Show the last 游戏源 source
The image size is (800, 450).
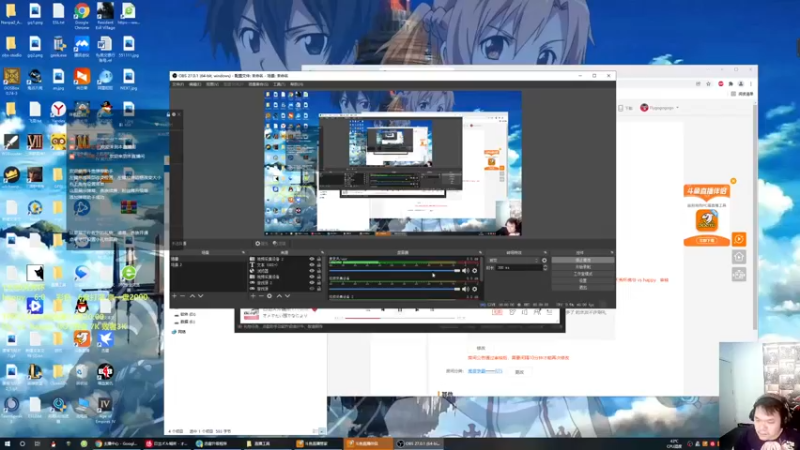[x=312, y=289]
